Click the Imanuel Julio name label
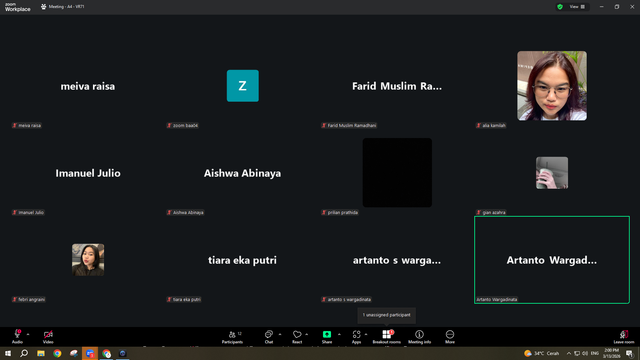The height and width of the screenshot is (360, 640). click(x=28, y=212)
